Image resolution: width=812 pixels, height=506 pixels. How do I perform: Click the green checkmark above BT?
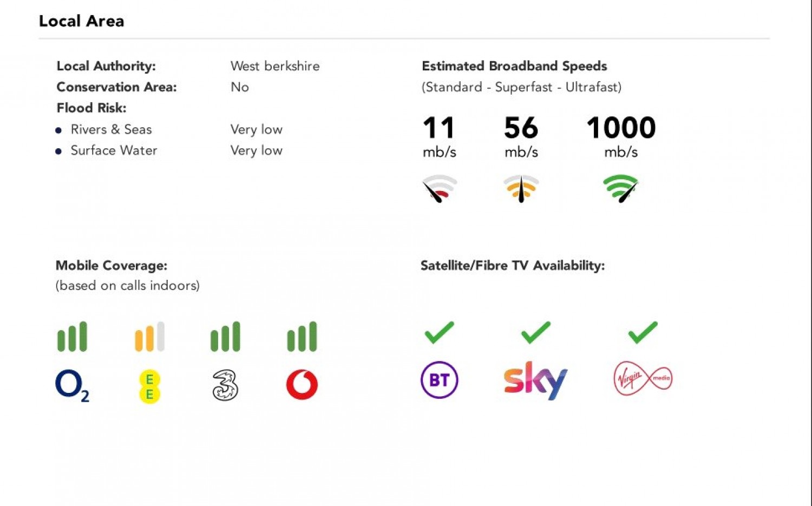click(439, 332)
